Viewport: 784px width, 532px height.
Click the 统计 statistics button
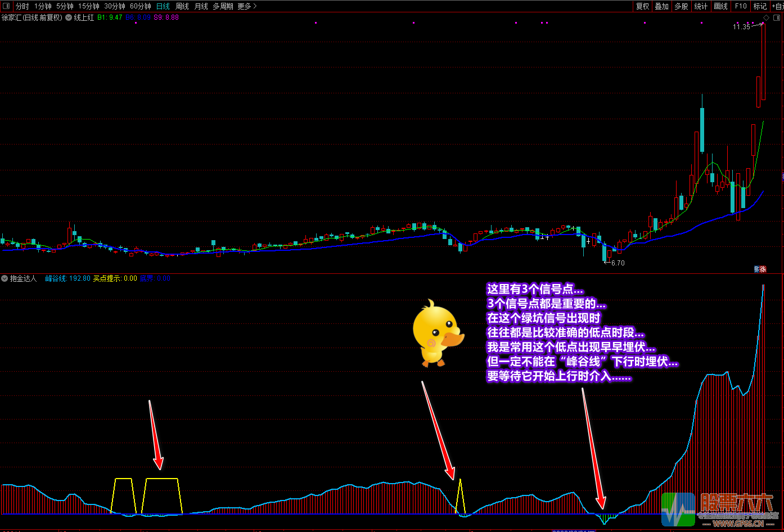tap(701, 6)
